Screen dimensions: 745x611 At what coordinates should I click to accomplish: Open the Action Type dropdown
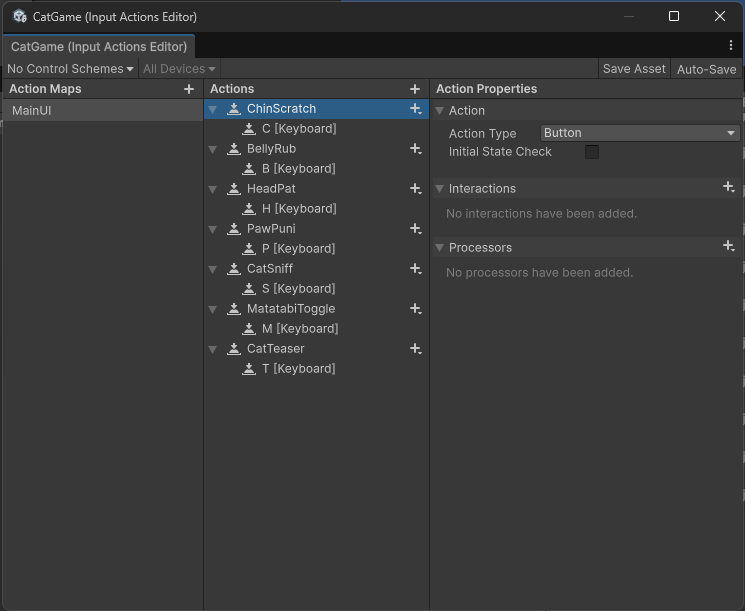click(639, 133)
